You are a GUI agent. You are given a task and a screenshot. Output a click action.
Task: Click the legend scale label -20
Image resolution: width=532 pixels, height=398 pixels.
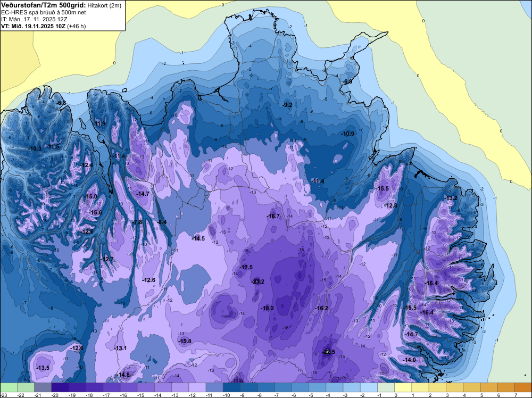coord(55,395)
